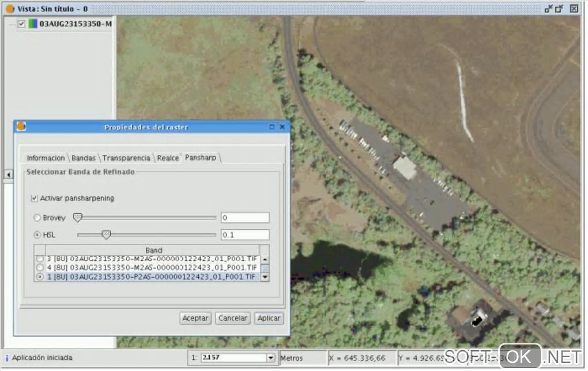Click row text 4 [8U] 03AUG23153350-M2AS

coord(152,267)
